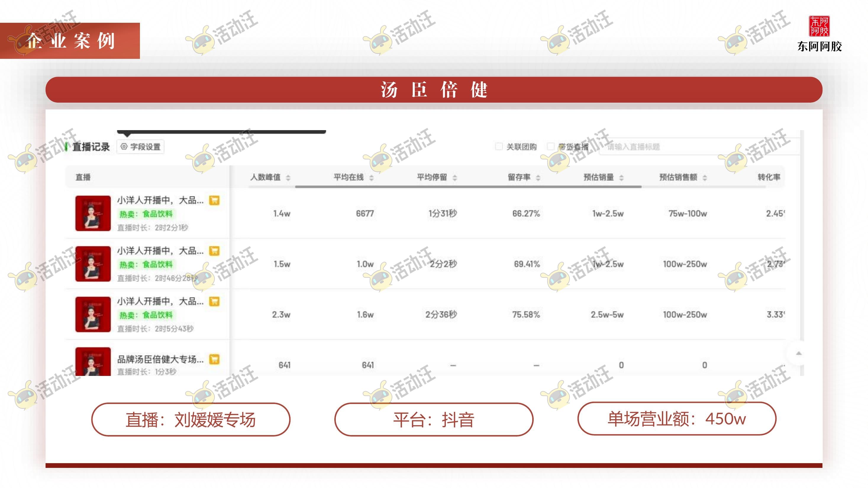Click cart icon on the 2时5分43秒 stream row
Image resolution: width=868 pixels, height=488 pixels.
[214, 301]
